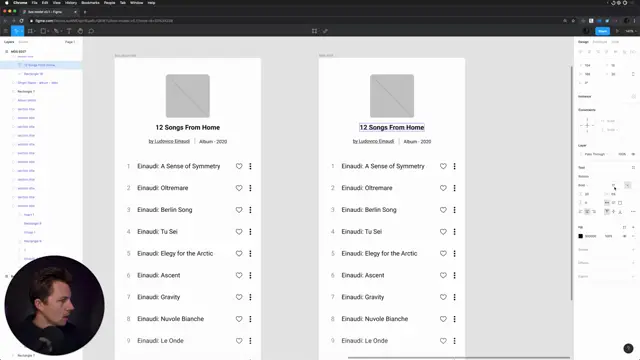640x360 pixels.
Task: Add a new fill with plus icon
Action: 633,227
